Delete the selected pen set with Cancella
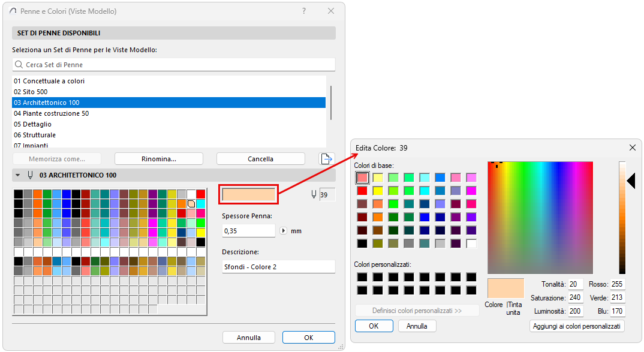Viewport: 644px width, 352px height. [x=260, y=158]
